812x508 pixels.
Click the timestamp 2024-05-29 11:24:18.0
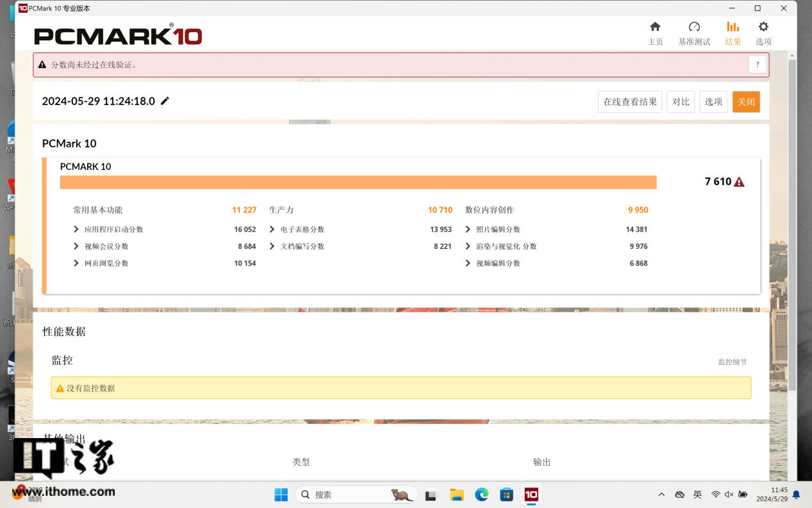(99, 101)
